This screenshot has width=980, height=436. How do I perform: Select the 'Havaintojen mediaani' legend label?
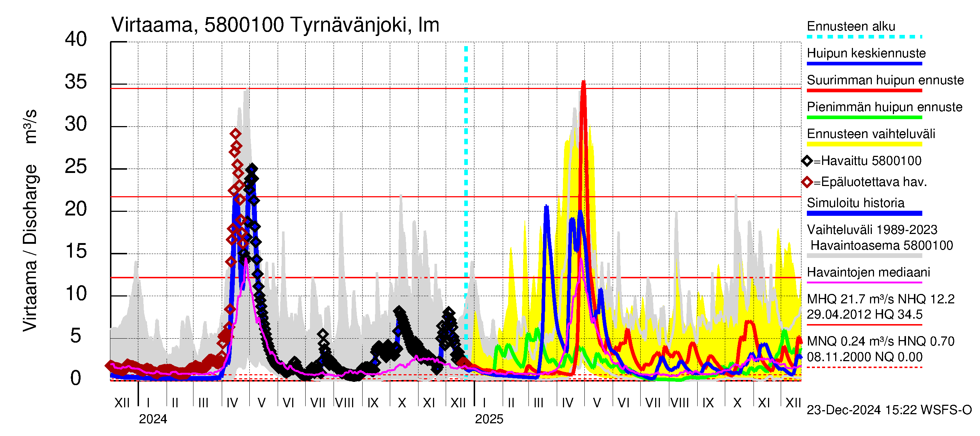[x=868, y=272]
